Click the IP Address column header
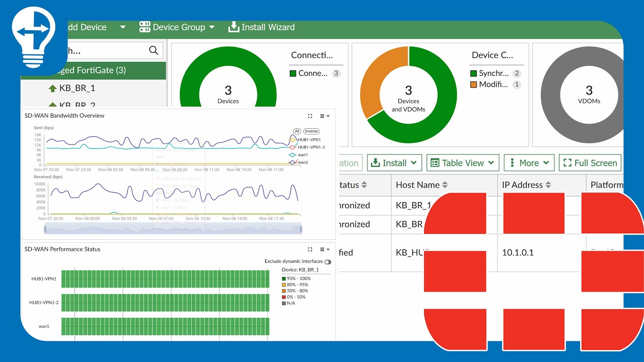The image size is (644, 362). click(x=523, y=185)
